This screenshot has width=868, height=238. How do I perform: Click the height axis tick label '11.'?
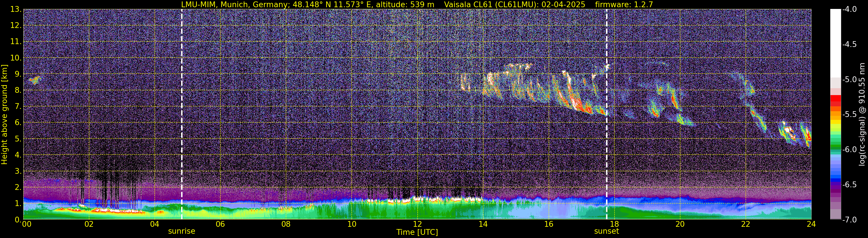tap(16, 41)
